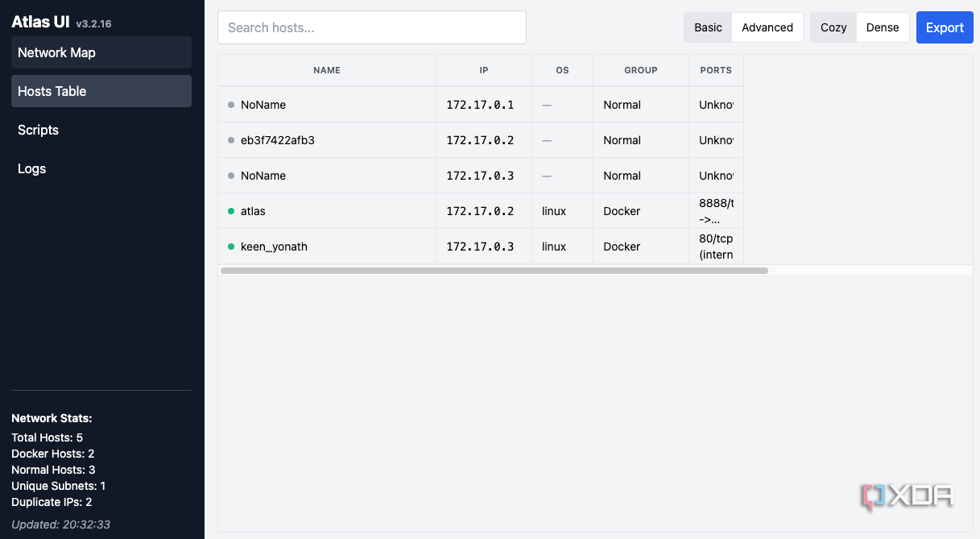The width and height of the screenshot is (980, 539).
Task: Click the ports cell for keen_yonath
Action: [716, 247]
